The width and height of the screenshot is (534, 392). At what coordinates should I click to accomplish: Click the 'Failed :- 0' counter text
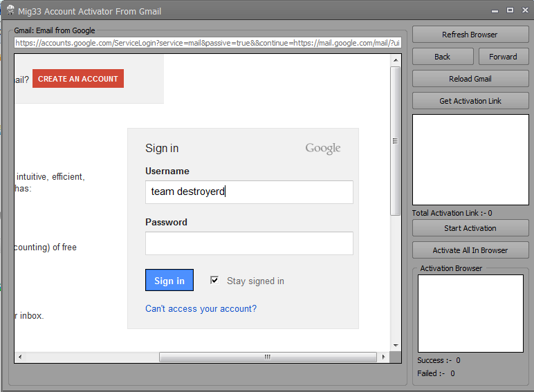click(436, 373)
